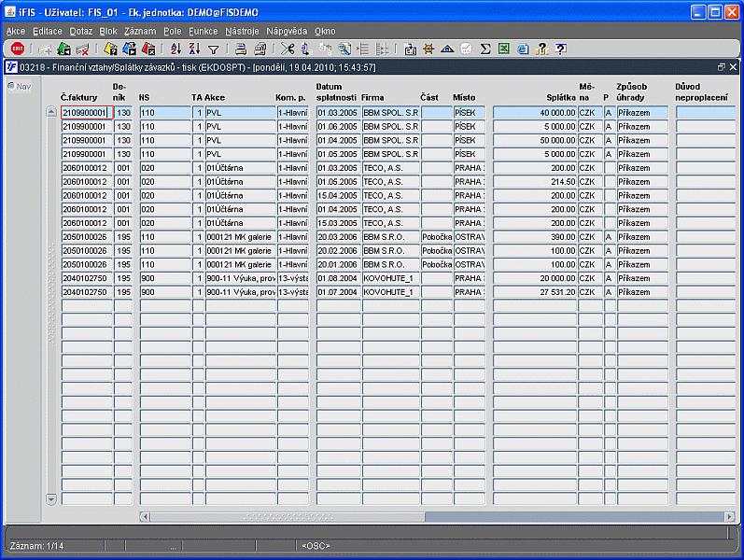Click the scissors cut icon
Viewport: 744px width, 560px height.
click(288, 49)
